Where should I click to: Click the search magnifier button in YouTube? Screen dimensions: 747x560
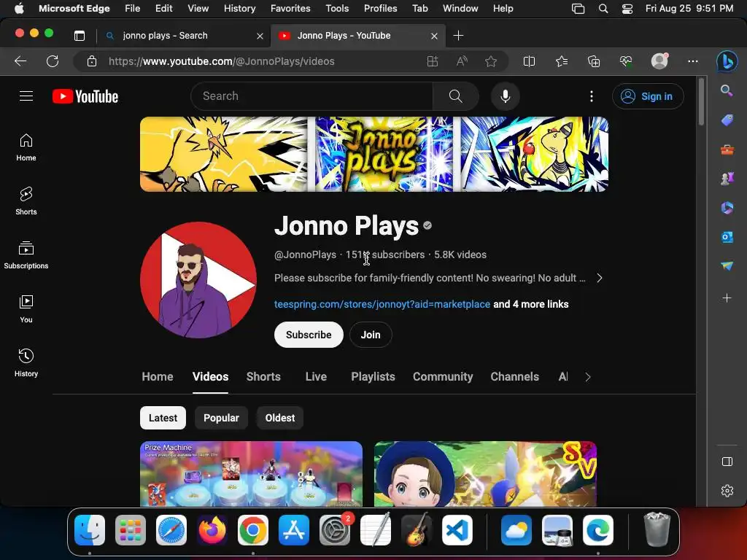tap(455, 96)
